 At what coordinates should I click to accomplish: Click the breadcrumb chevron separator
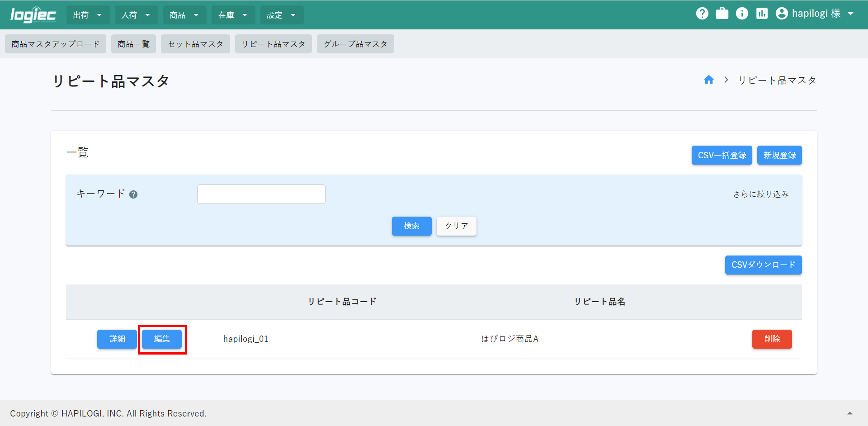pos(726,80)
